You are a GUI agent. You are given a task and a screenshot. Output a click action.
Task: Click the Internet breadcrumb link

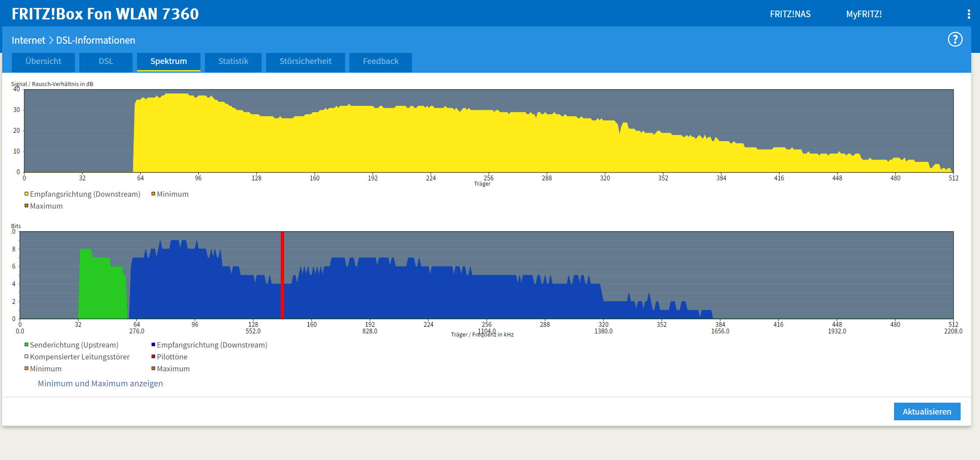click(28, 40)
